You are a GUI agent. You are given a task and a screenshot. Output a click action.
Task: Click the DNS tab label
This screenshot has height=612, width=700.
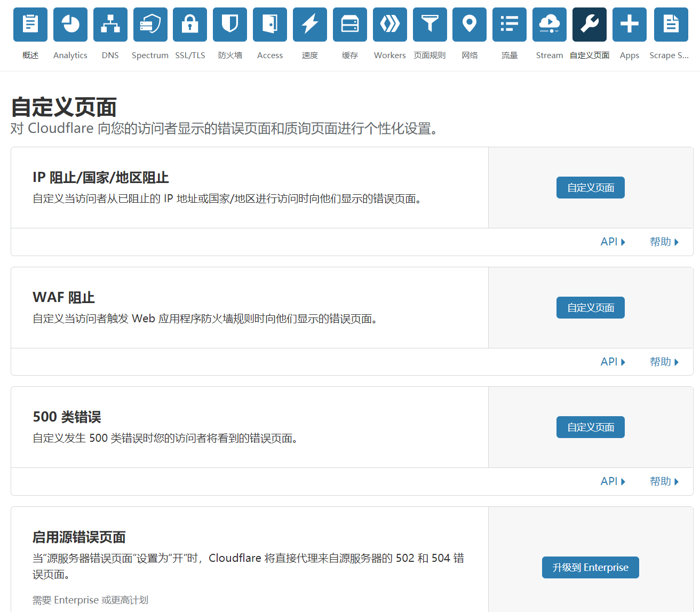(110, 55)
